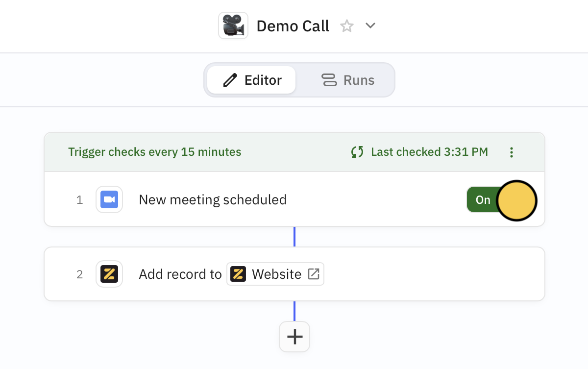Open the Add record to step
This screenshot has width=588, height=369.
point(294,274)
